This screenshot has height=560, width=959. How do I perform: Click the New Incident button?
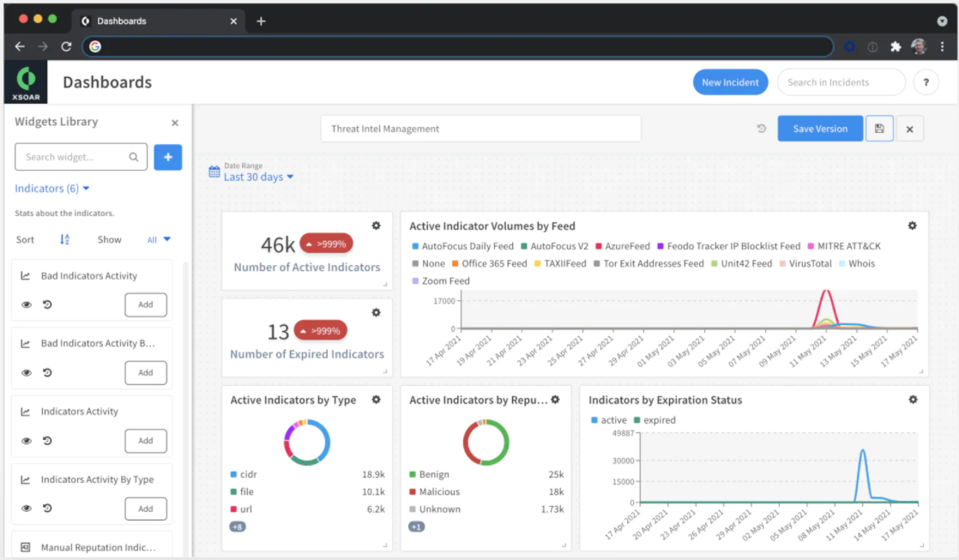click(730, 82)
